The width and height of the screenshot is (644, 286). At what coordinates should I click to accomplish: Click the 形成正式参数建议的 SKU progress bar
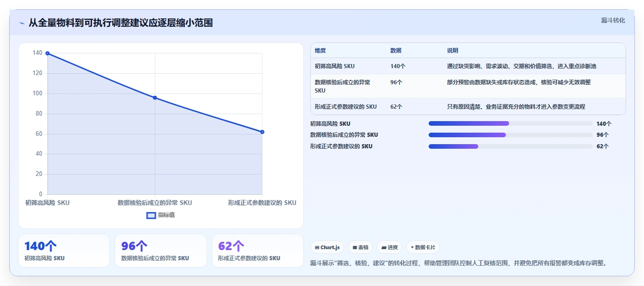coord(511,146)
